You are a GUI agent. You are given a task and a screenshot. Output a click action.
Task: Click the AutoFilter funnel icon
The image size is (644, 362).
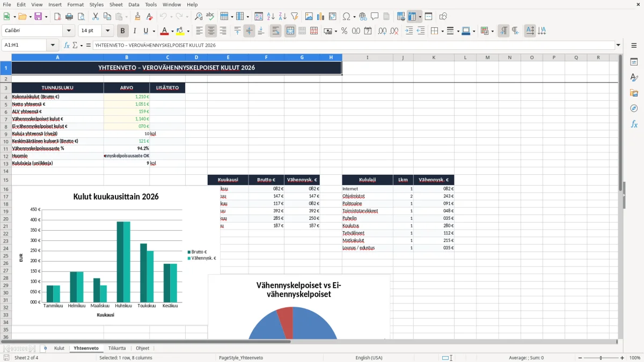(294, 17)
